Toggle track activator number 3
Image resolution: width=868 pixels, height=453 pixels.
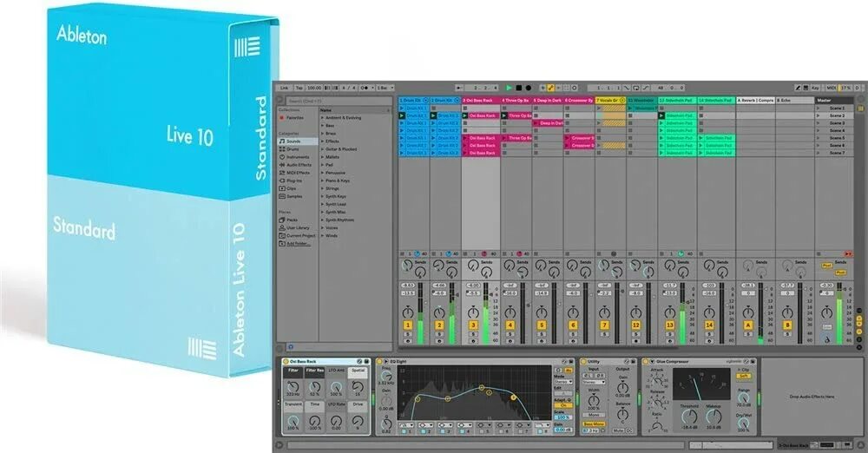(473, 325)
